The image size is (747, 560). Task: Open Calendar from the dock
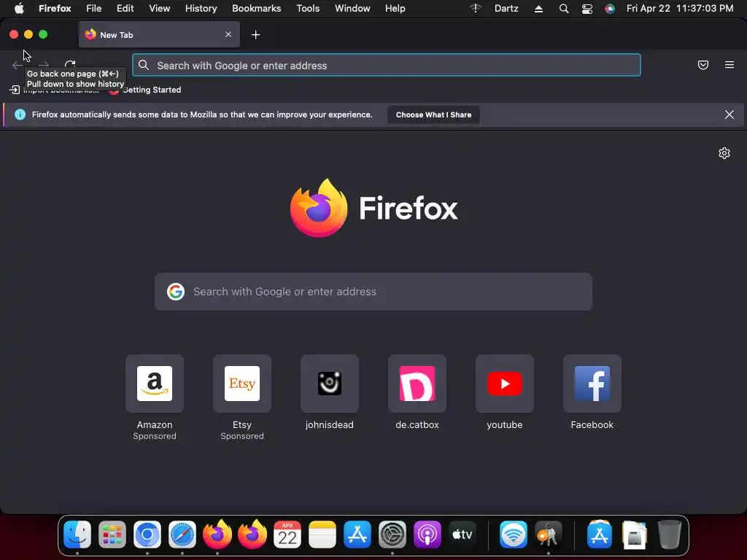[x=287, y=534]
